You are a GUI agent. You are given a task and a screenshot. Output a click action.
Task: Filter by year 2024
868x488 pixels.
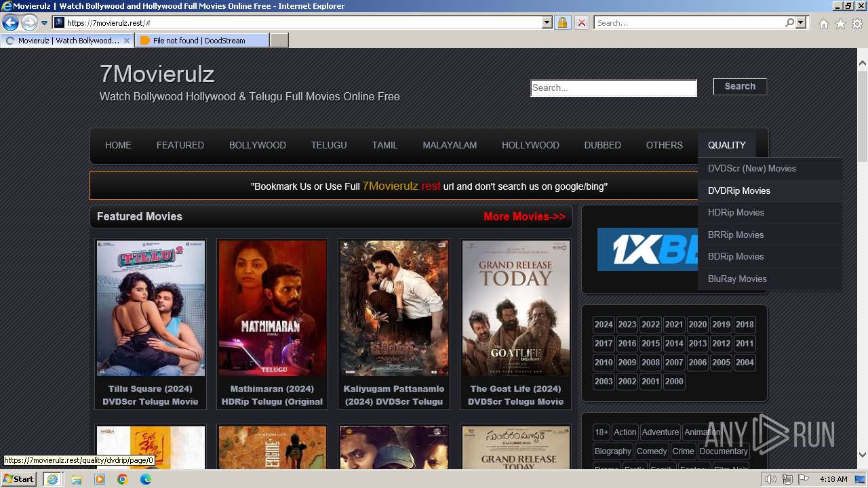pyautogui.click(x=604, y=325)
